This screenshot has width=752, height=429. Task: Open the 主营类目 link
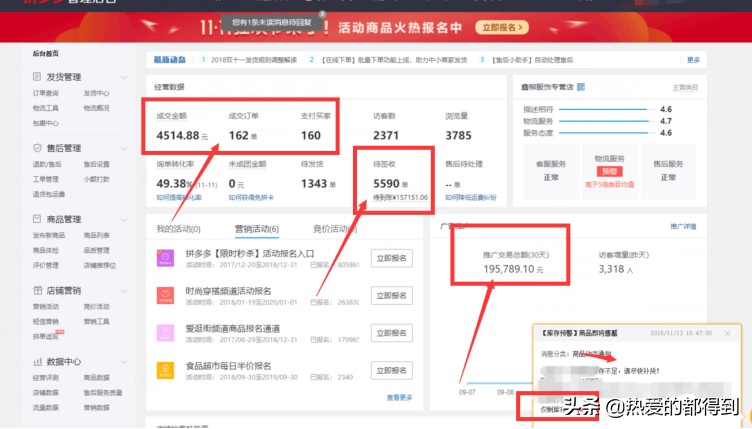click(685, 87)
